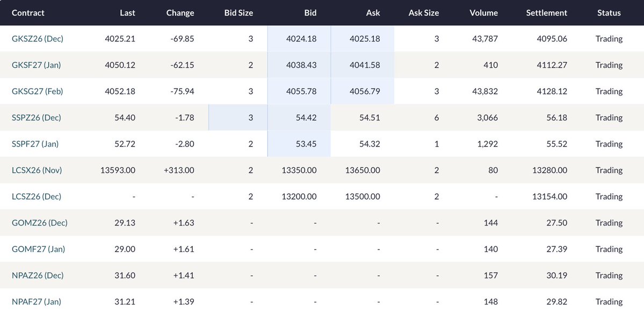644x314 pixels.
Task: Click the change value -69.85
Action: (183, 39)
